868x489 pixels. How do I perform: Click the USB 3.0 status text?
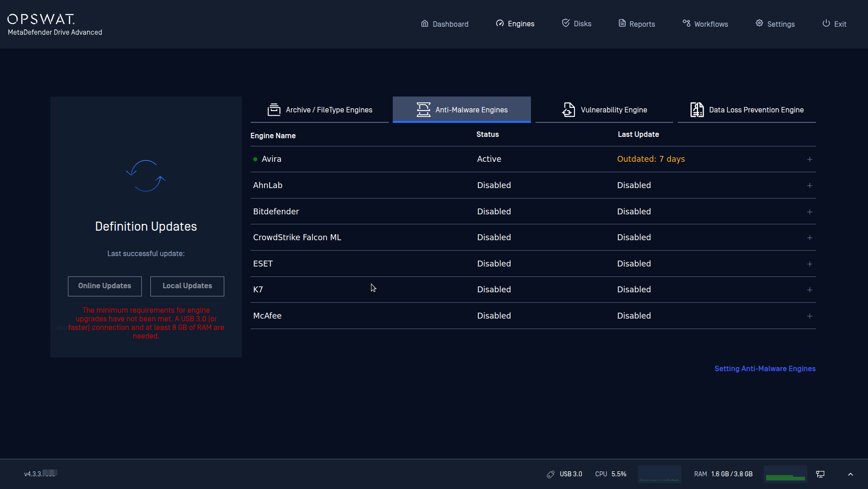[571, 474]
